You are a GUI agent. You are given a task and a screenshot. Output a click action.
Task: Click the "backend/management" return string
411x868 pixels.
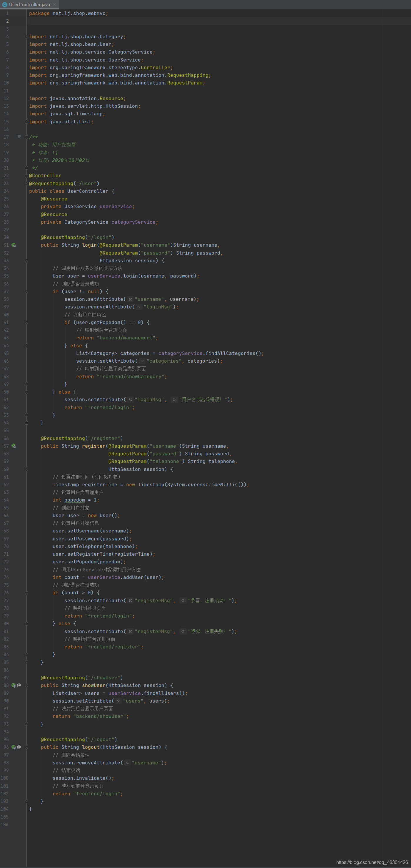[126, 338]
